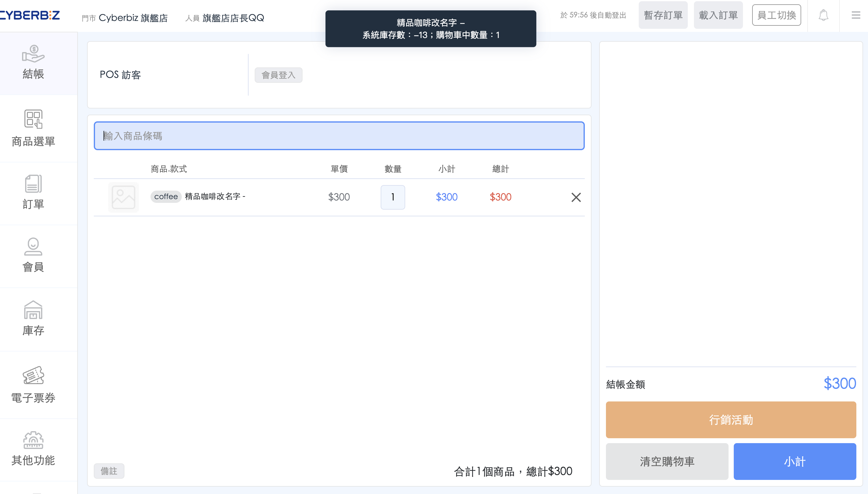Open the hamburger menu at top right

coord(855,15)
